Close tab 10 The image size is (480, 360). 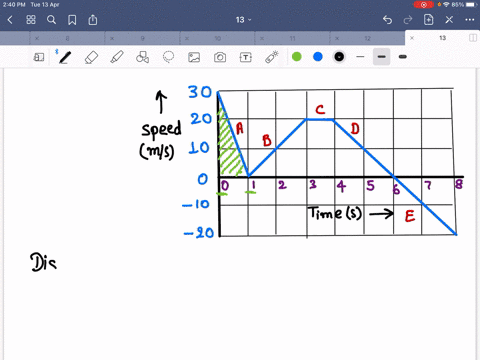click(x=187, y=38)
